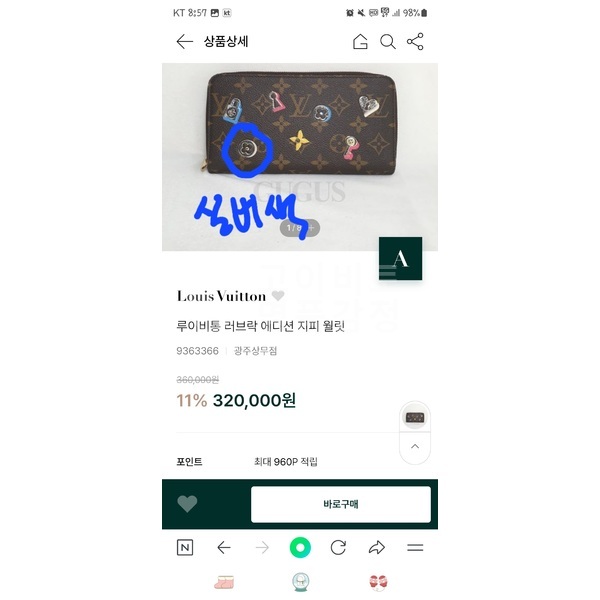Open the Naver N home icon
This screenshot has width=600, height=600.
coord(185,548)
